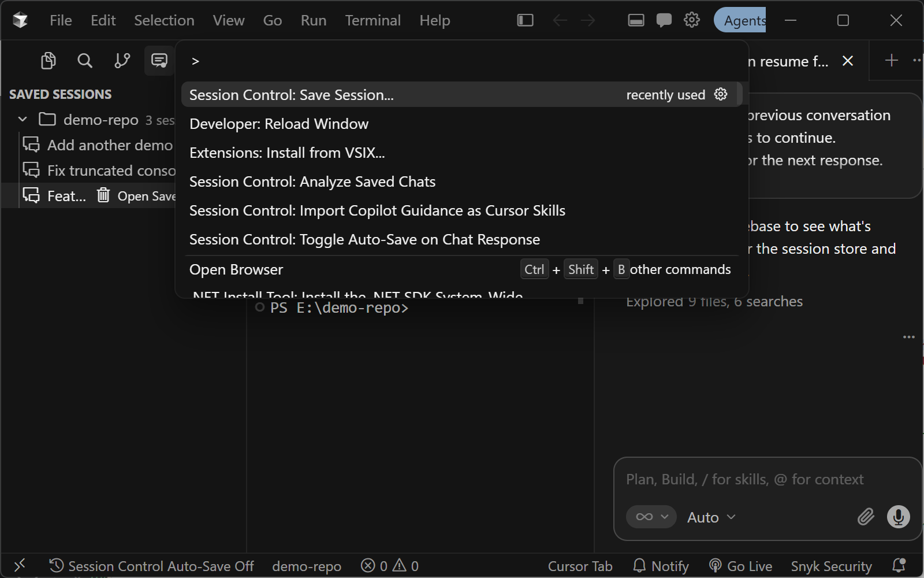The height and width of the screenshot is (578, 924).
Task: Configure keybinding gear for Save Session
Action: pyautogui.click(x=721, y=94)
